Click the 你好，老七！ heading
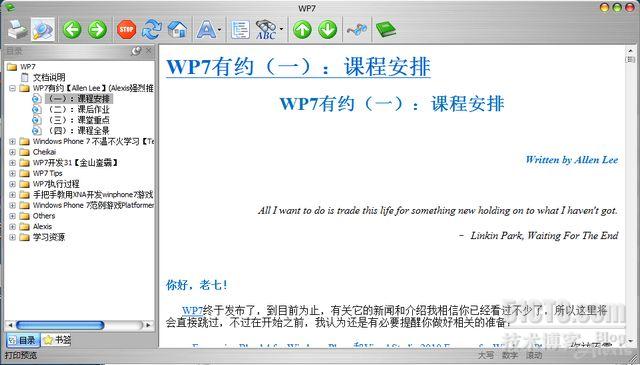 pyautogui.click(x=196, y=285)
